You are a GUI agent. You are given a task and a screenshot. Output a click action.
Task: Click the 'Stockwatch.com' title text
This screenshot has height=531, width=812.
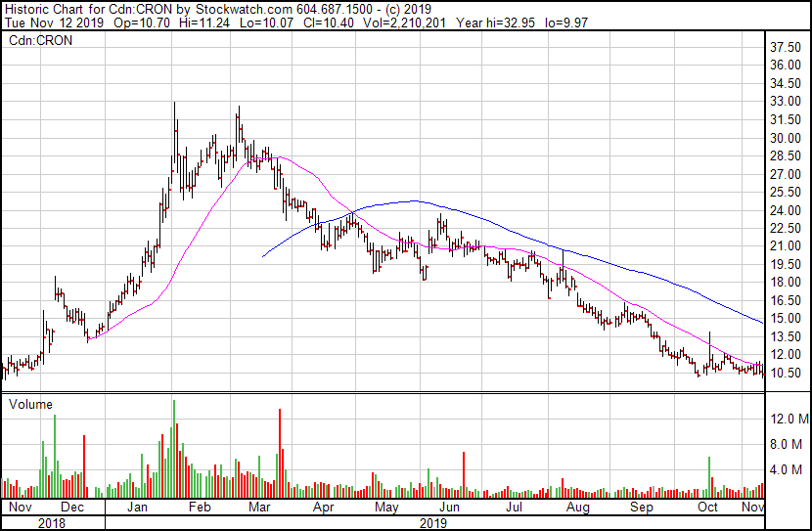[x=245, y=9]
